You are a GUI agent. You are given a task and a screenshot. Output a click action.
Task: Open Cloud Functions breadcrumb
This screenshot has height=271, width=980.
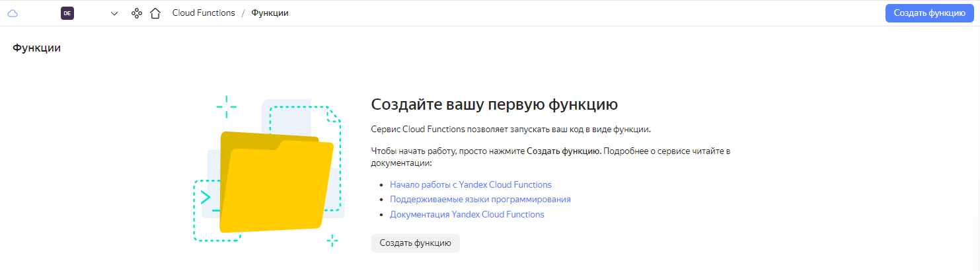pyautogui.click(x=204, y=13)
